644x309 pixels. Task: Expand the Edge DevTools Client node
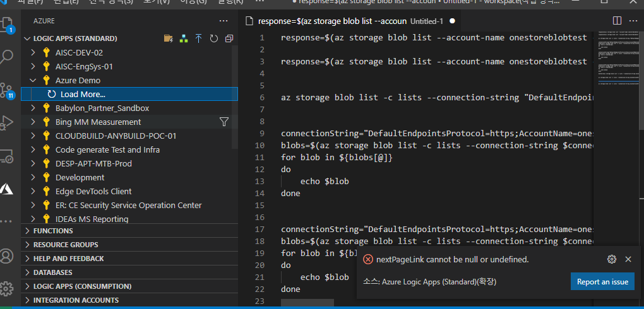(33, 191)
